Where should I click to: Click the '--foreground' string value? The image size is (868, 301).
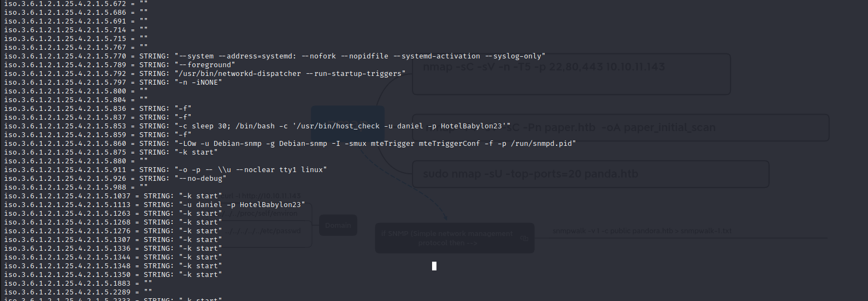tap(205, 65)
